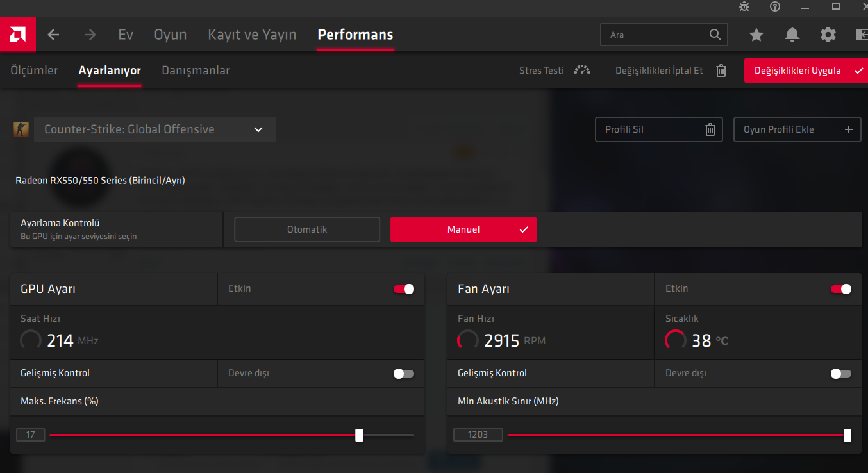Select the Ayarlanıyor sub-tab
Screen dimensions: 868x473
pos(110,71)
